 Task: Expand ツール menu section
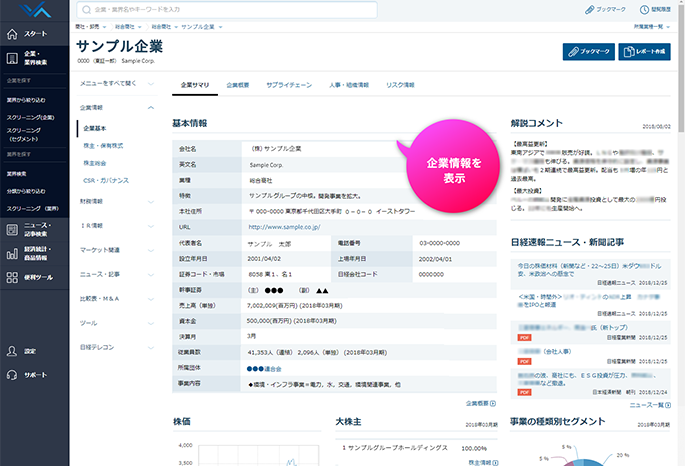coord(151,323)
